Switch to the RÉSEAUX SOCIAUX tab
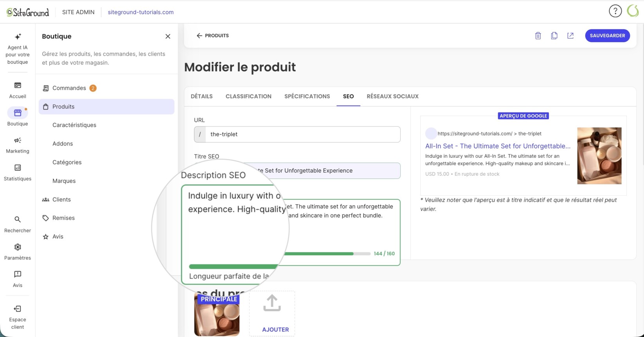The height and width of the screenshot is (337, 644). (392, 96)
